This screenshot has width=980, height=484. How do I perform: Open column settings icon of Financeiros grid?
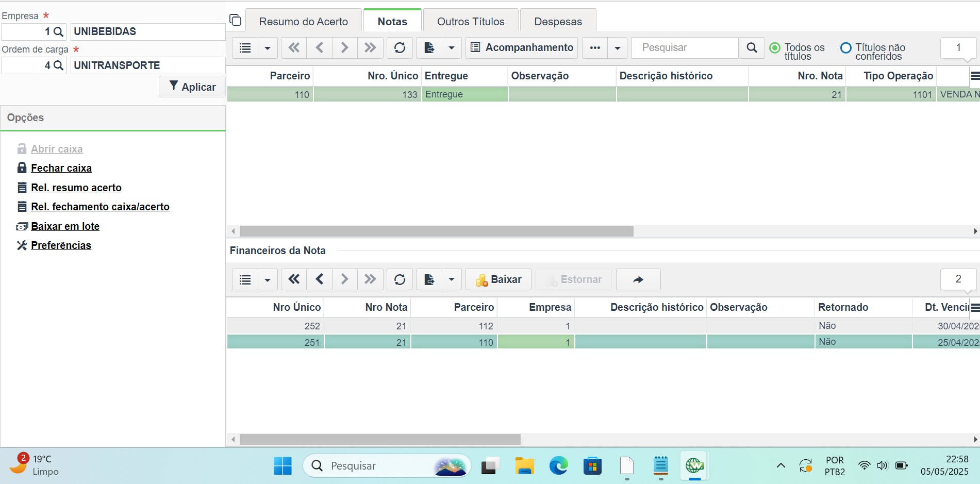[975, 307]
